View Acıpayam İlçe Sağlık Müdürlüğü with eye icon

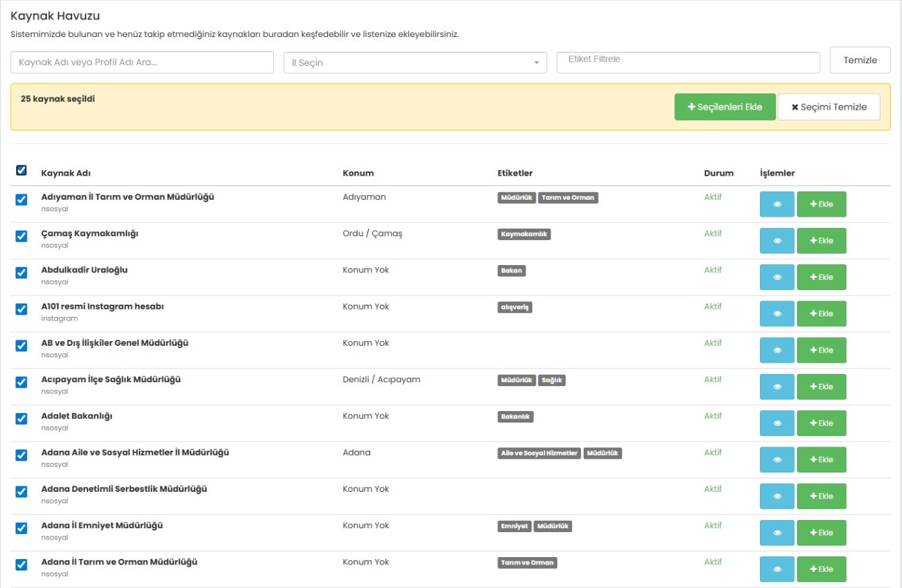point(777,387)
